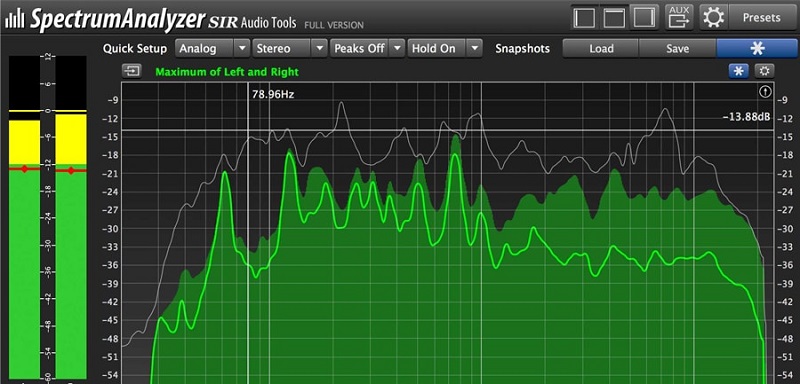Open the Presets menu
This screenshot has height=384, width=800.
[762, 18]
